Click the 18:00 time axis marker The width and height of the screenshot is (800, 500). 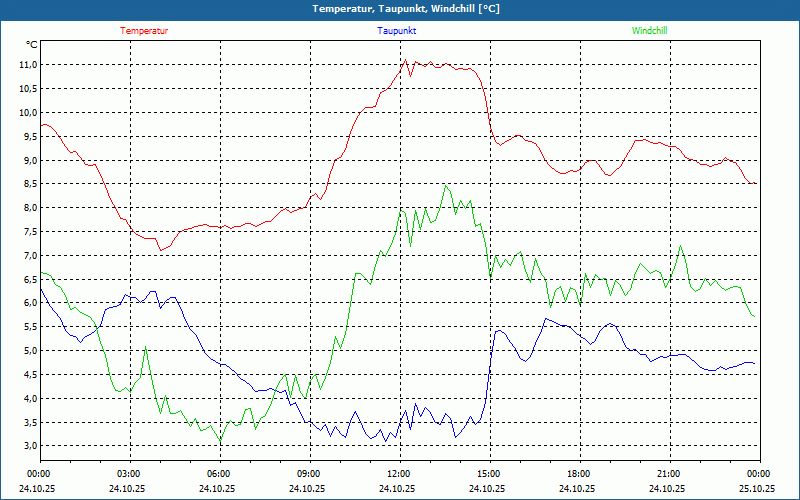coord(578,474)
